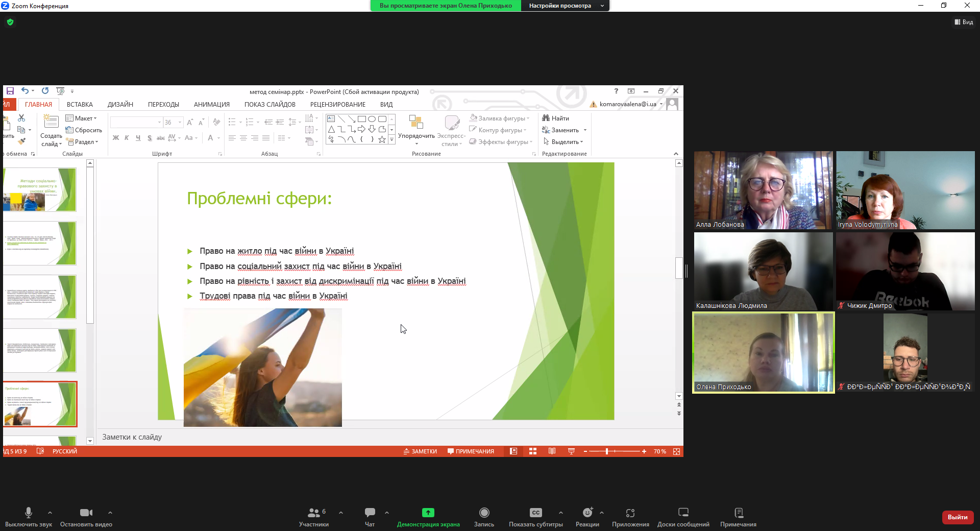Toggle ПРИМЕЧАНИЯ comments pane
Viewport: 980px width, 531px height.
471,451
